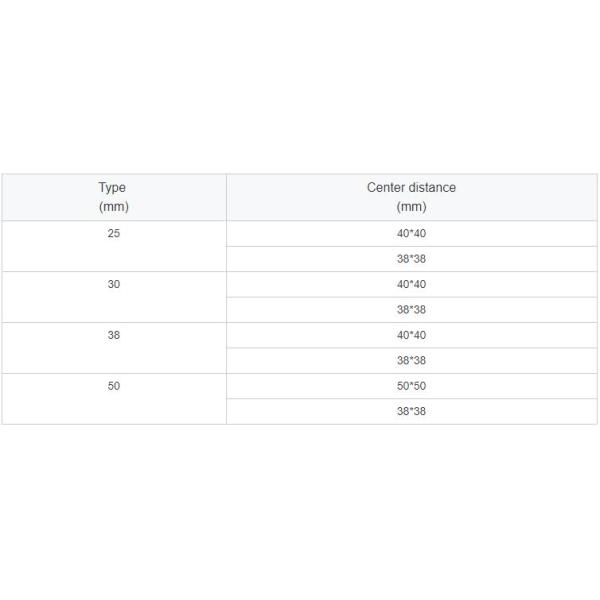
Task: Click the Center distance column header
Action: pos(411,187)
